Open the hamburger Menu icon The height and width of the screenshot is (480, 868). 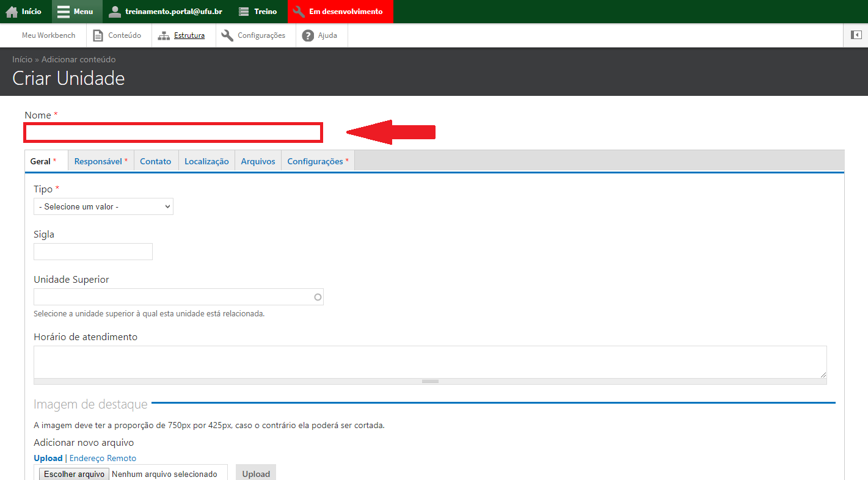[x=64, y=12]
